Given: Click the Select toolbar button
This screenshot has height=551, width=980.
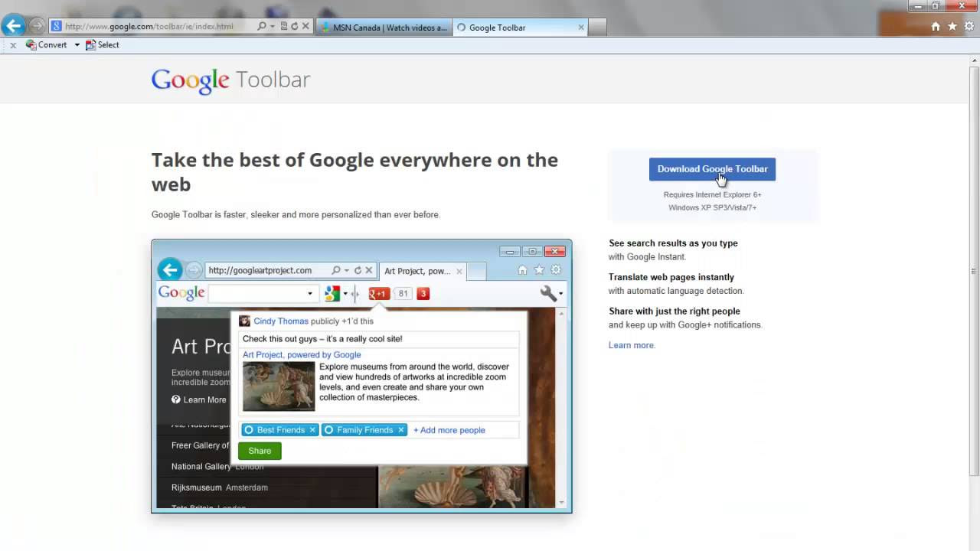Looking at the screenshot, I should 103,45.
